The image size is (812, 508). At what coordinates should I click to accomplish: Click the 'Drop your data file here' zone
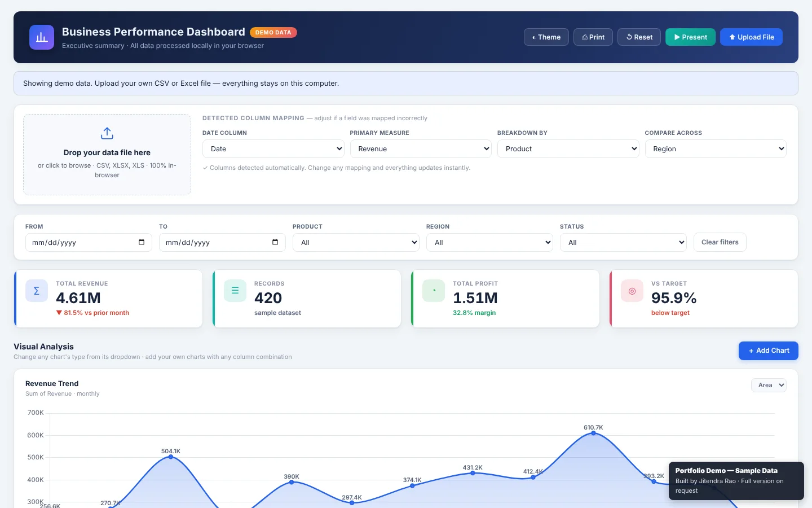(107, 155)
